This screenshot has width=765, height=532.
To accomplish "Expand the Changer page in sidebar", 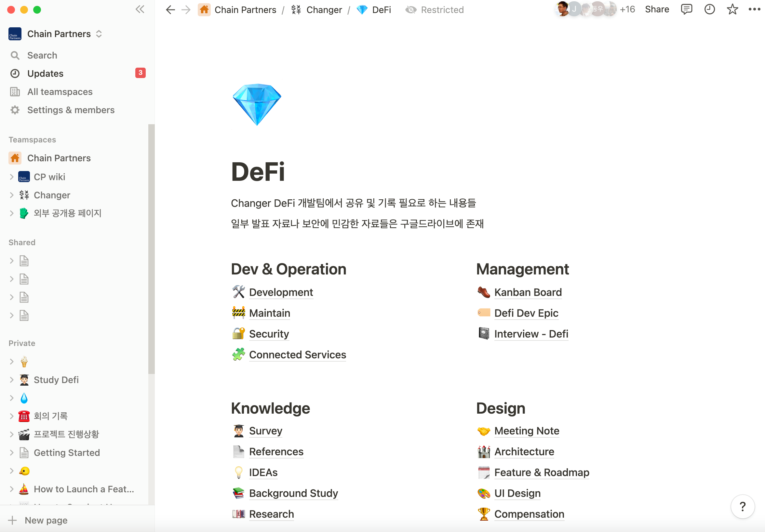I will 12,195.
